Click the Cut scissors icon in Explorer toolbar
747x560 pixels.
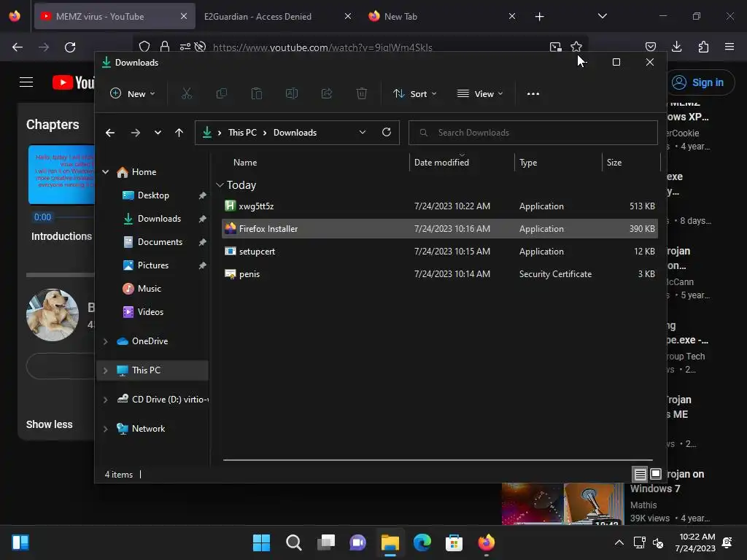(186, 94)
